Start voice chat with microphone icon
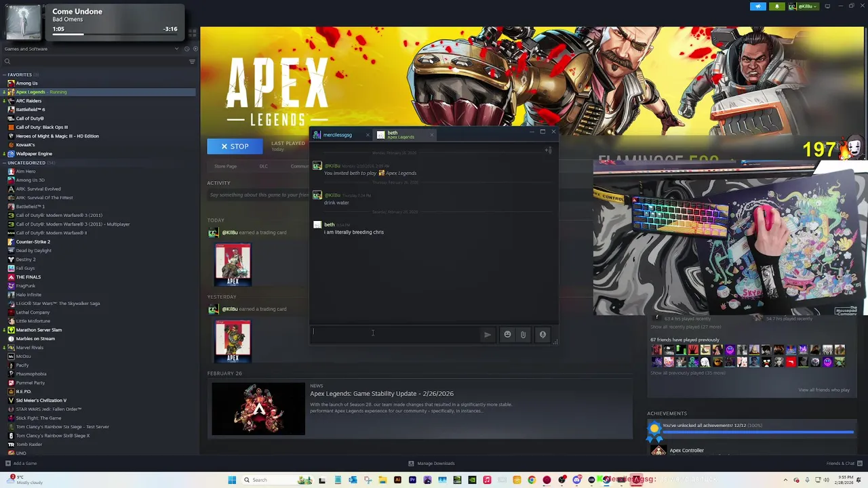Image resolution: width=868 pixels, height=488 pixels. point(542,334)
